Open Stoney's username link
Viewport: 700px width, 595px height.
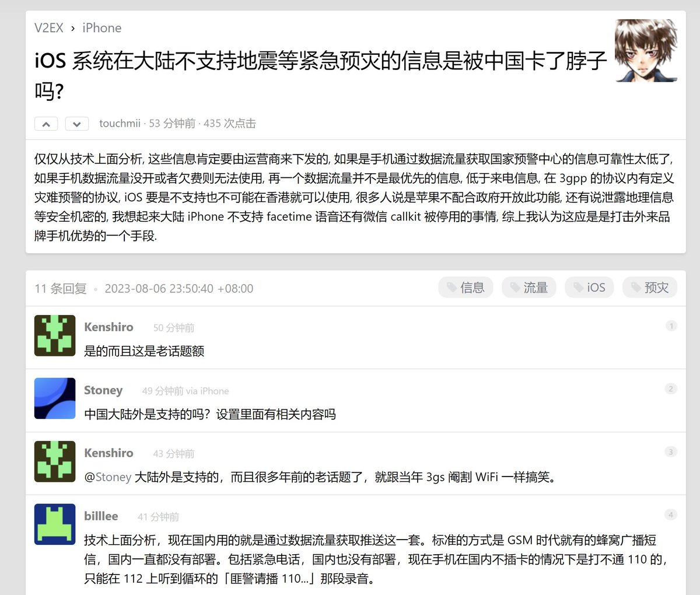[103, 390]
